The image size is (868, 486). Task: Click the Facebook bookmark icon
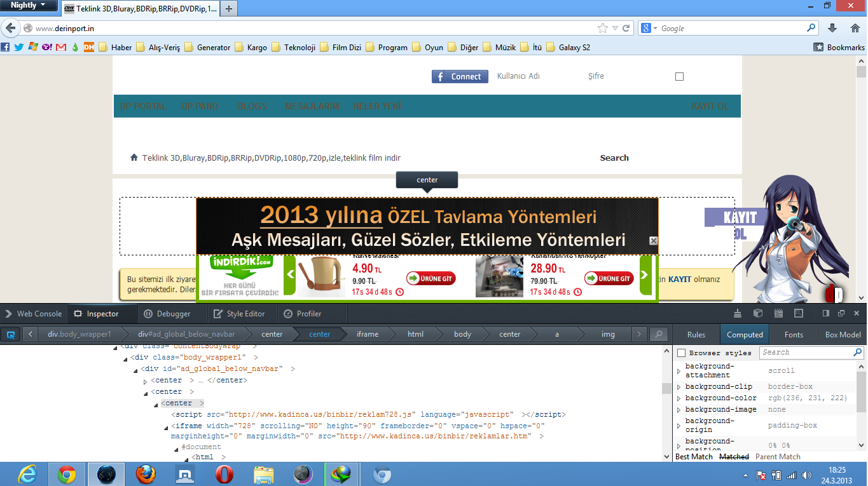pyautogui.click(x=5, y=47)
